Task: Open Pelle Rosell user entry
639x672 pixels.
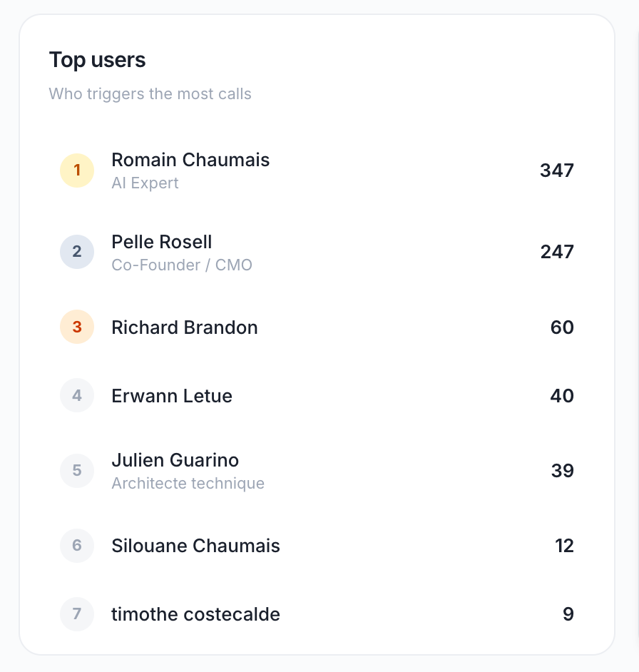Action: 317,252
